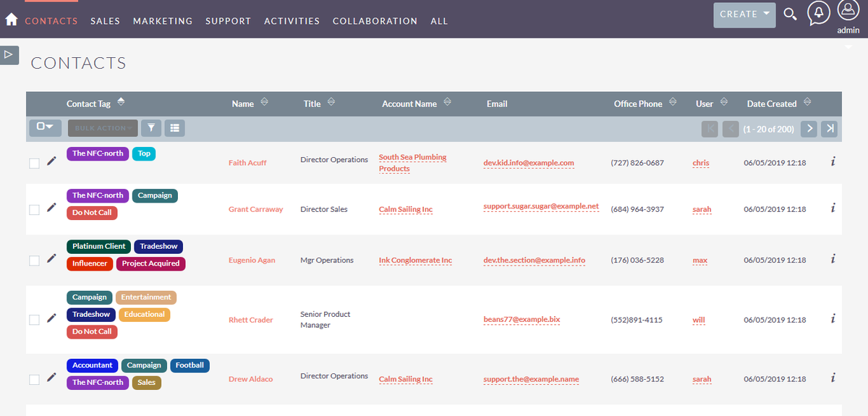Open the Collaboration menu
Screen dimensions: 868x416
[x=375, y=21]
